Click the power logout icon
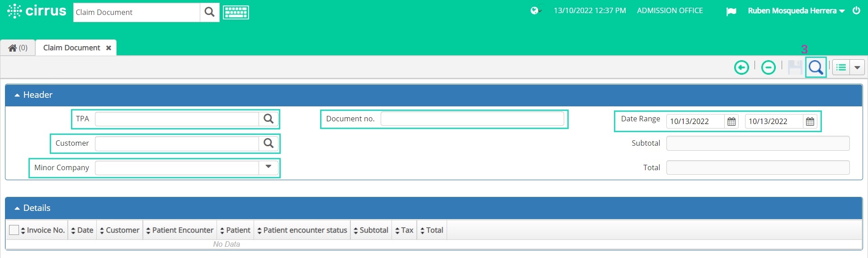 click(x=856, y=10)
